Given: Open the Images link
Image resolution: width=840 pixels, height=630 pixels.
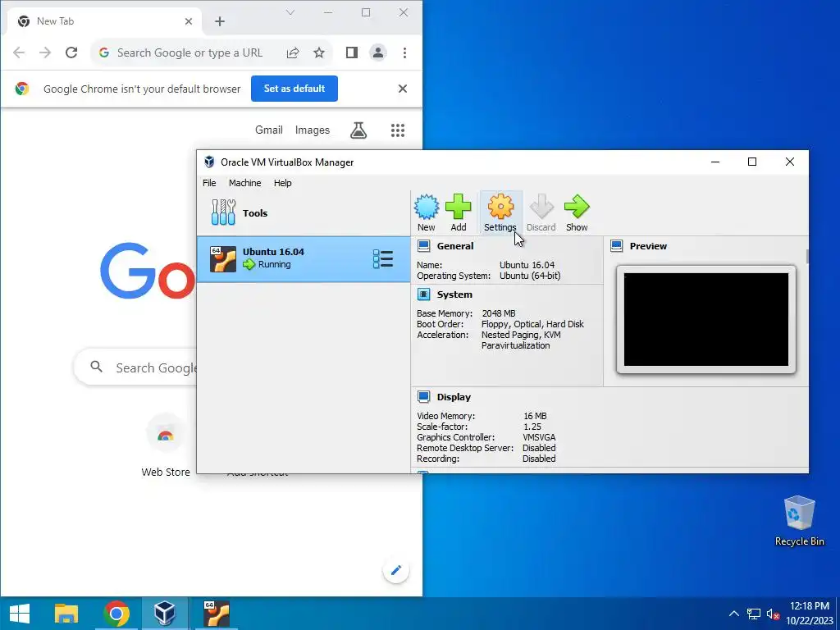Looking at the screenshot, I should [313, 130].
